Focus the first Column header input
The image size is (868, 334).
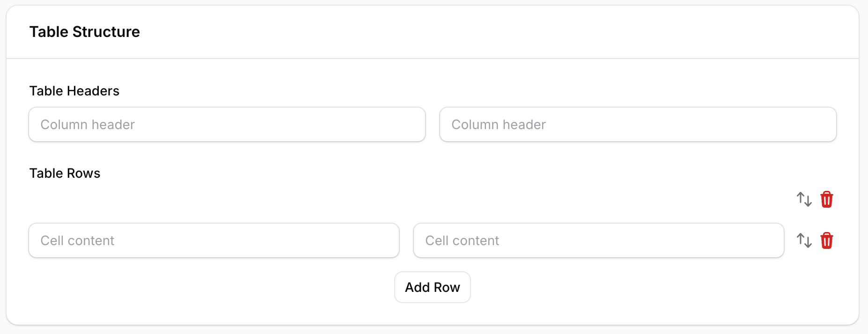pos(227,124)
